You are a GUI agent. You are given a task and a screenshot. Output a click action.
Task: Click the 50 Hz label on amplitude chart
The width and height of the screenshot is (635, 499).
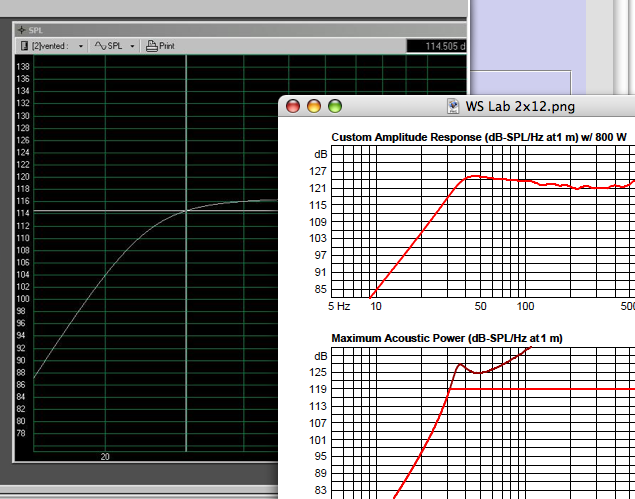480,306
